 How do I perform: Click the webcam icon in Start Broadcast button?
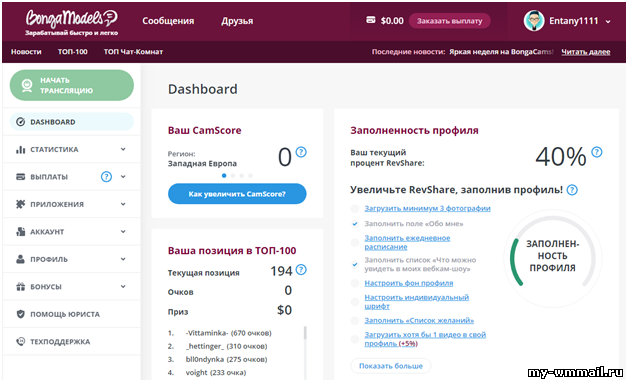[27, 86]
